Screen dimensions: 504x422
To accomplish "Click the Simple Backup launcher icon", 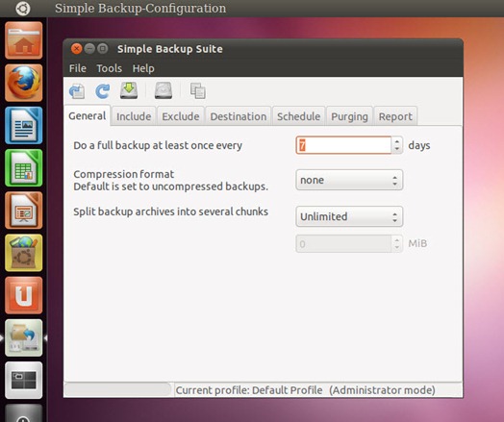I will 24,337.
